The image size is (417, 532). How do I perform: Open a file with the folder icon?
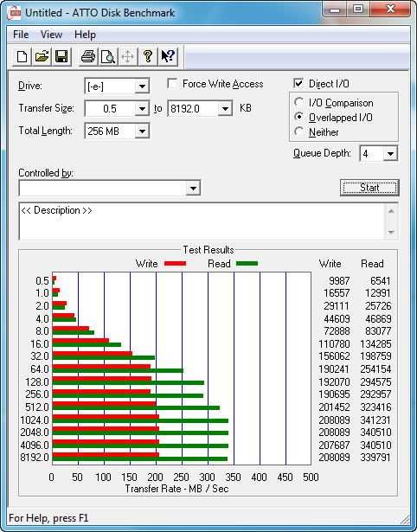(42, 56)
